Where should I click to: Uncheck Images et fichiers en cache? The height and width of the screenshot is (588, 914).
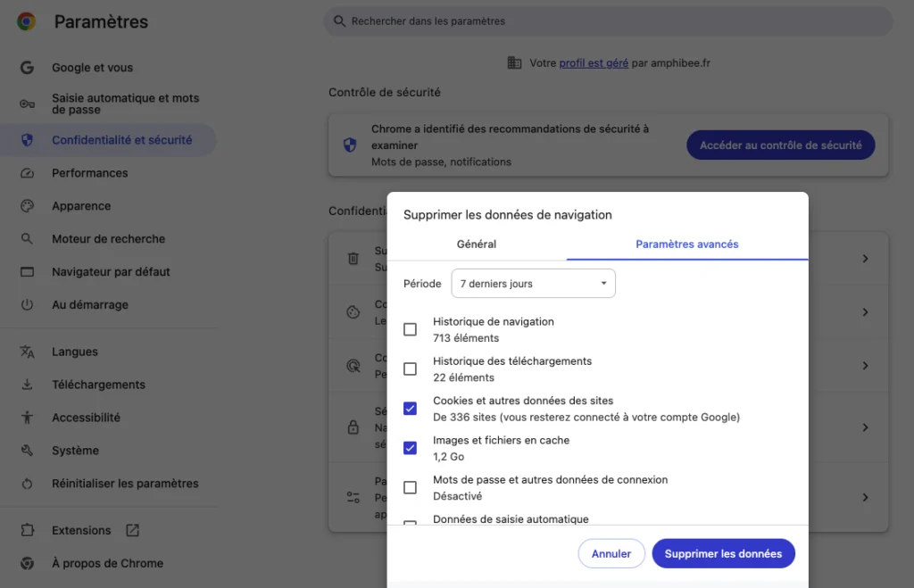pos(411,448)
